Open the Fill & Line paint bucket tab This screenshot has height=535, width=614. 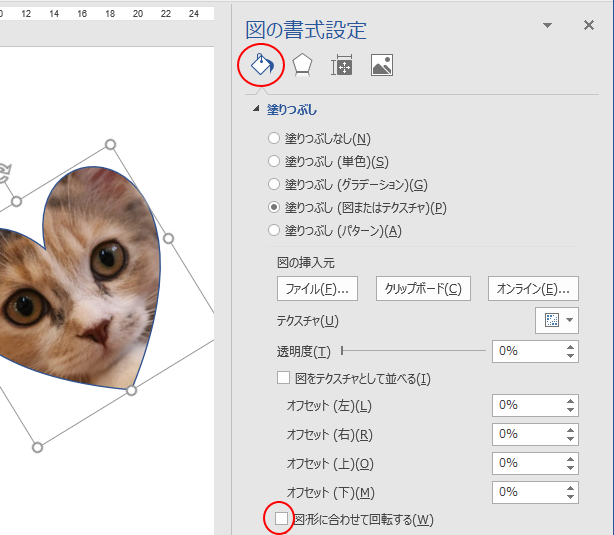[262, 65]
